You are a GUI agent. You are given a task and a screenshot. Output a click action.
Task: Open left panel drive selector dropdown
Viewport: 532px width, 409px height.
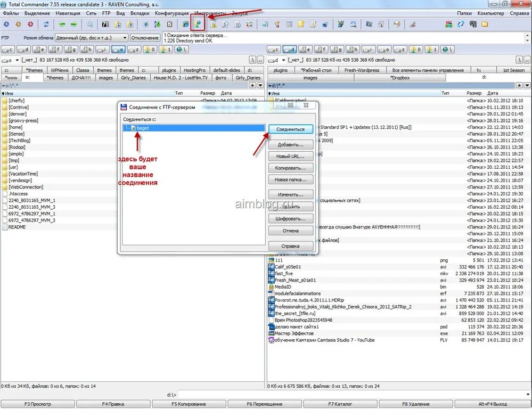(x=17, y=60)
